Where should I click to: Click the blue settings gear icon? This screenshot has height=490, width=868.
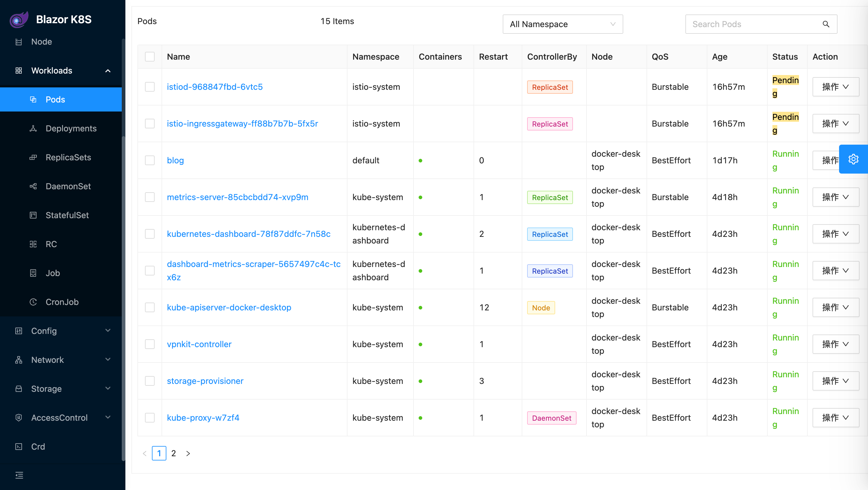[853, 159]
